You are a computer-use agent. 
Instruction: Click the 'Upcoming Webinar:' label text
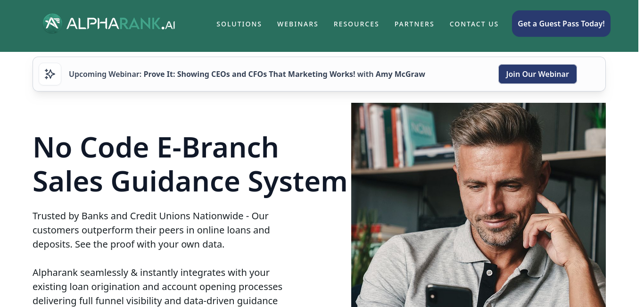pyautogui.click(x=105, y=74)
